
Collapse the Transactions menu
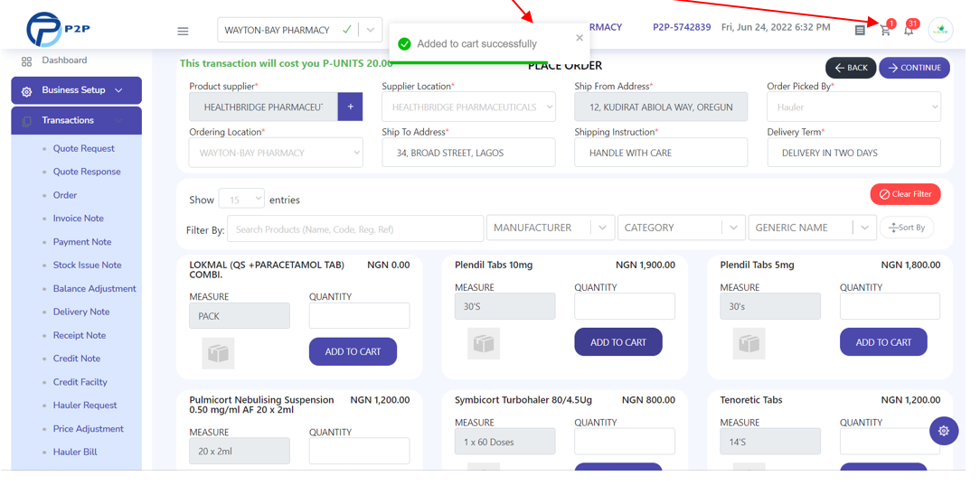click(x=76, y=120)
